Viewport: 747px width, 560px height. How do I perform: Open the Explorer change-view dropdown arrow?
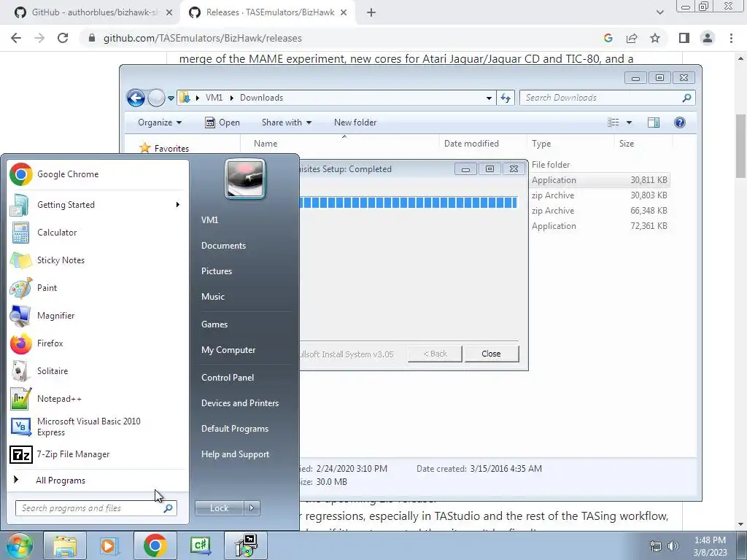tap(629, 122)
